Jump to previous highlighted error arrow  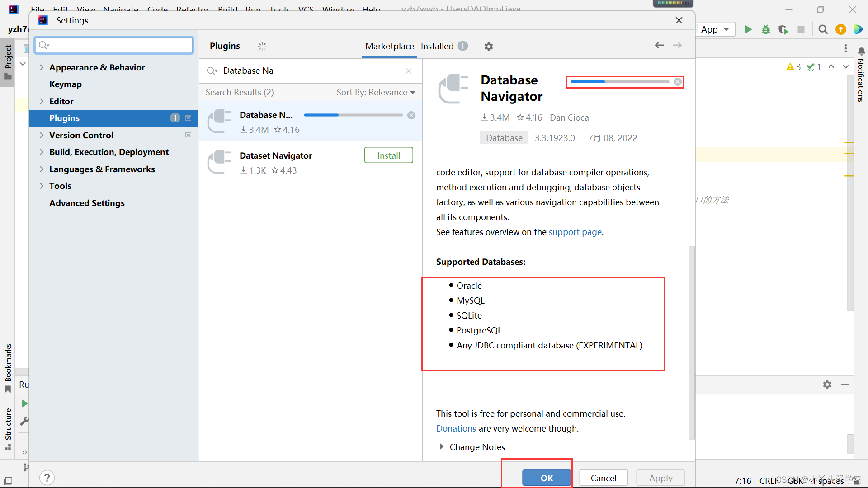[831, 67]
